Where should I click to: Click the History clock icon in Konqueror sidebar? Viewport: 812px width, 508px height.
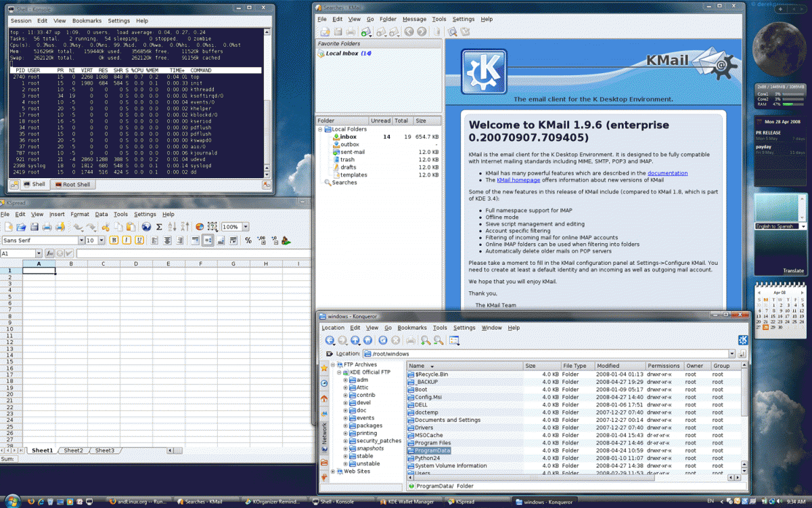324,383
